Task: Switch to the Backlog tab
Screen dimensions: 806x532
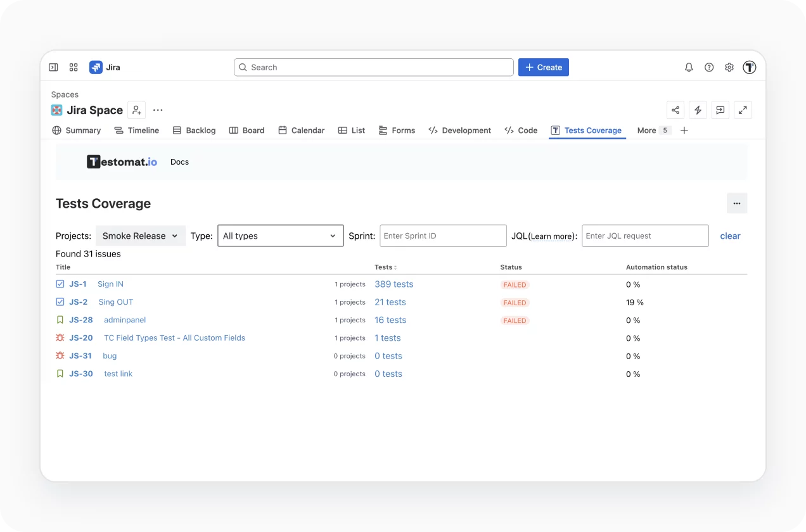Action: pyautogui.click(x=195, y=130)
